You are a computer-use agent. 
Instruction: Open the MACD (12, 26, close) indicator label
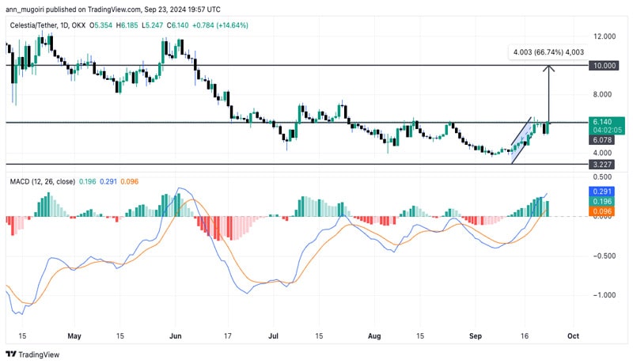(x=43, y=181)
